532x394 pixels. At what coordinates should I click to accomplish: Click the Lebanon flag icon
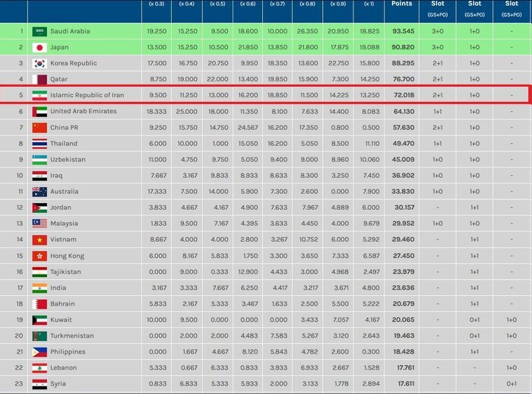pos(40,367)
